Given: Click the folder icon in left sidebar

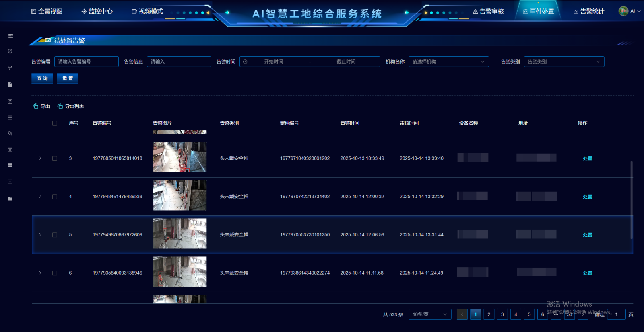Looking at the screenshot, I should click(10, 199).
